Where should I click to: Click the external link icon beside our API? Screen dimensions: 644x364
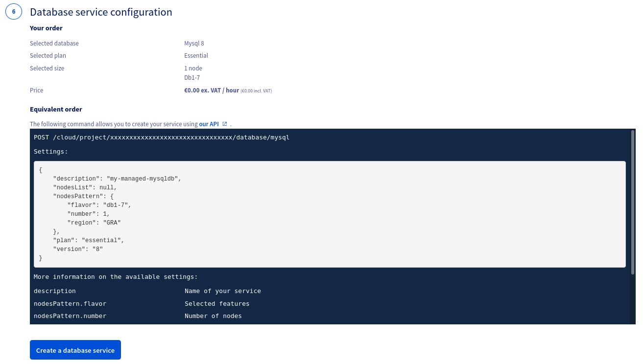pyautogui.click(x=225, y=124)
